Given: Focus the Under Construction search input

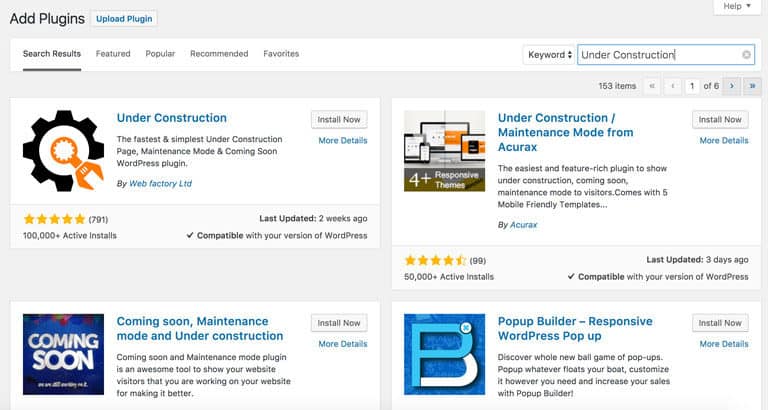Looking at the screenshot, I should coord(659,55).
